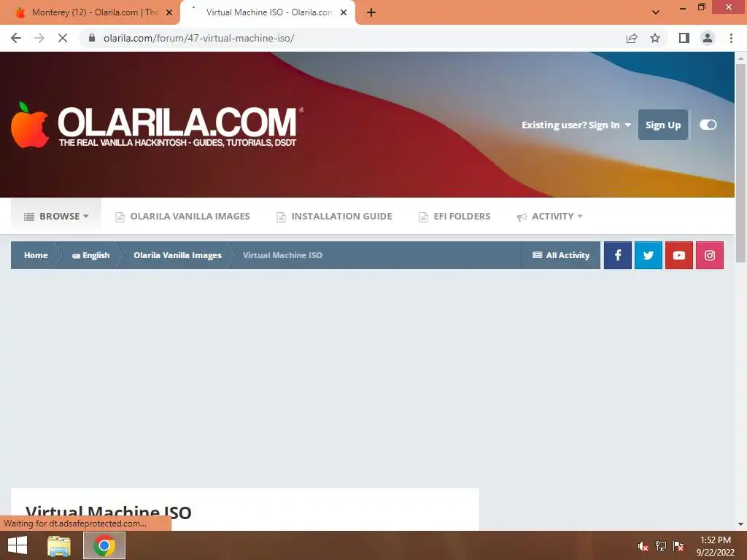Stop page loading with the X button

point(63,38)
